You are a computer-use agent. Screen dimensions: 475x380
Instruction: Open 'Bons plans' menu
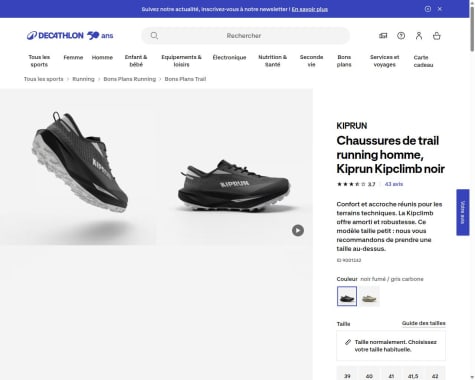(344, 61)
